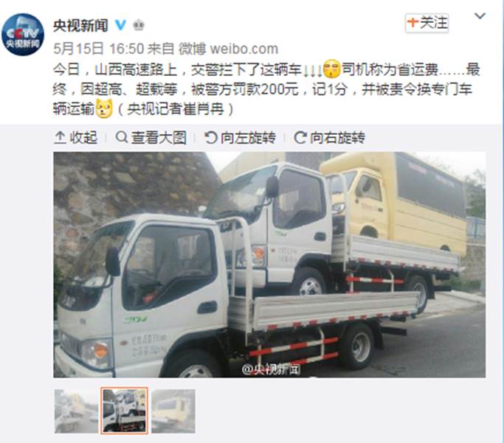This screenshot has width=504, height=443.
Task: Click the clockwise rotate arrow icon
Action: click(300, 138)
